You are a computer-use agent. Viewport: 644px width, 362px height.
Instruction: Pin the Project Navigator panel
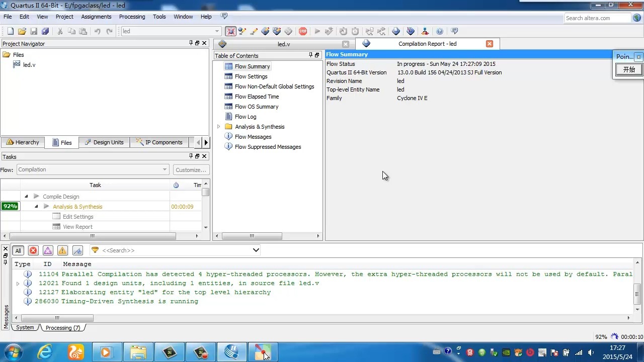[x=191, y=43]
